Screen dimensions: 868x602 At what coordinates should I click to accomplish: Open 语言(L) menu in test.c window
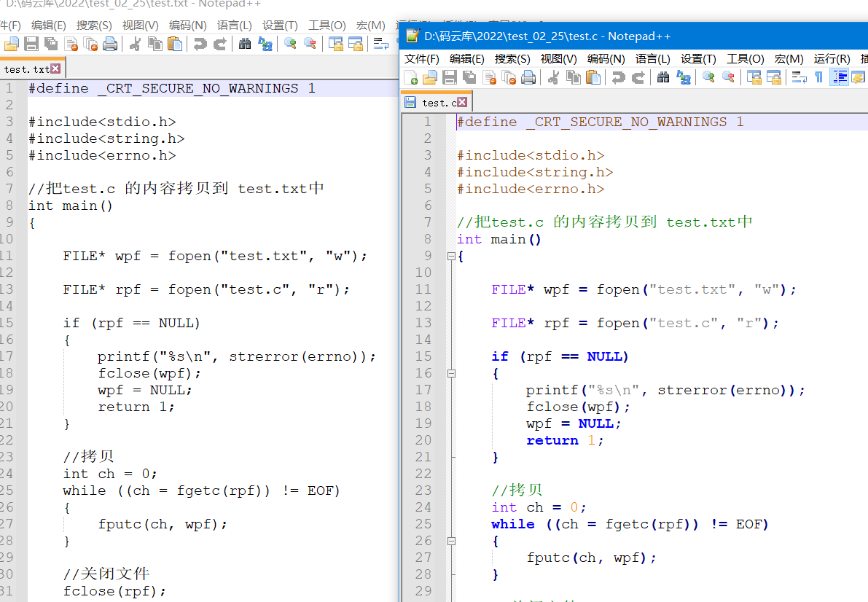tap(653, 59)
